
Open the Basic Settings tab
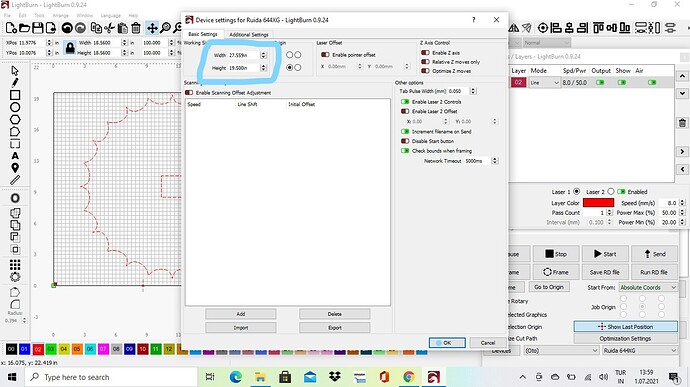203,34
